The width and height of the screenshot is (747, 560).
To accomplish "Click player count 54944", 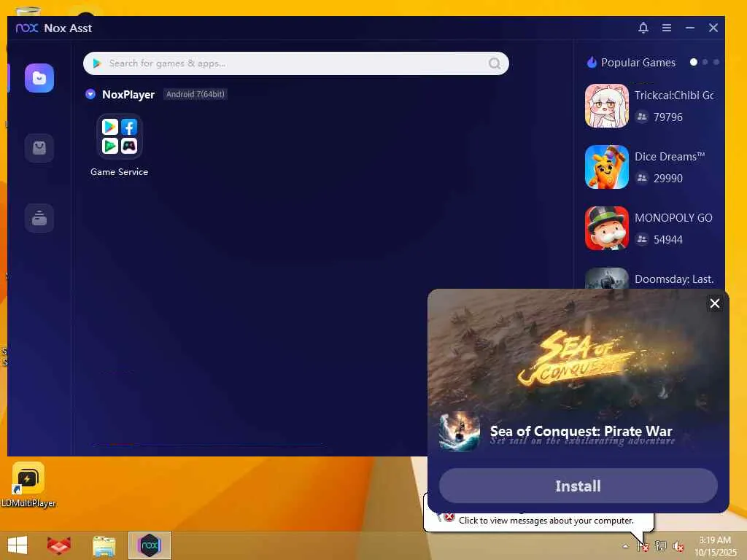I will 668,239.
